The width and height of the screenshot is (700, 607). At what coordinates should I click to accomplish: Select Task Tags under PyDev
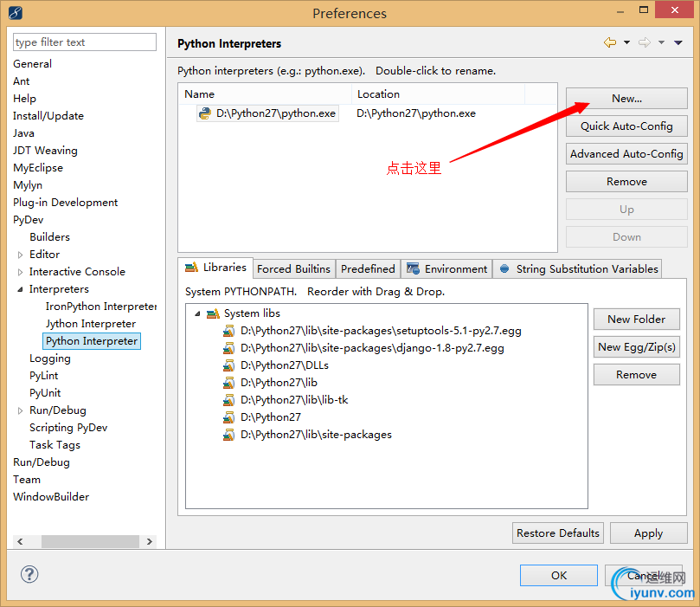coord(55,445)
